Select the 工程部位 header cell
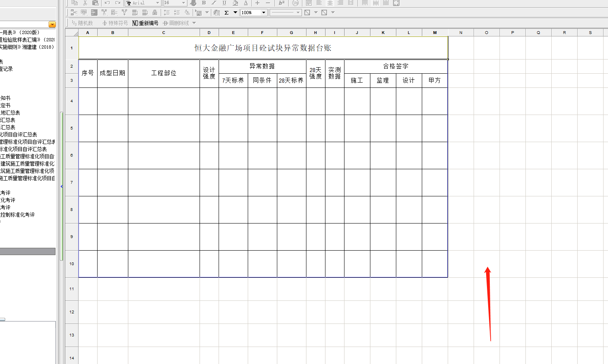The image size is (608, 364). [x=164, y=73]
